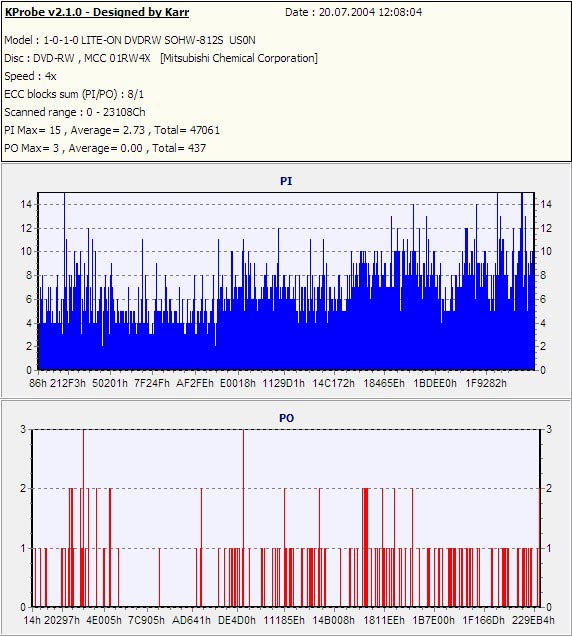Screen dimensions: 572x636
Task: Click the LITE-ON SOHW-812S model line
Action: pyautogui.click(x=130, y=40)
